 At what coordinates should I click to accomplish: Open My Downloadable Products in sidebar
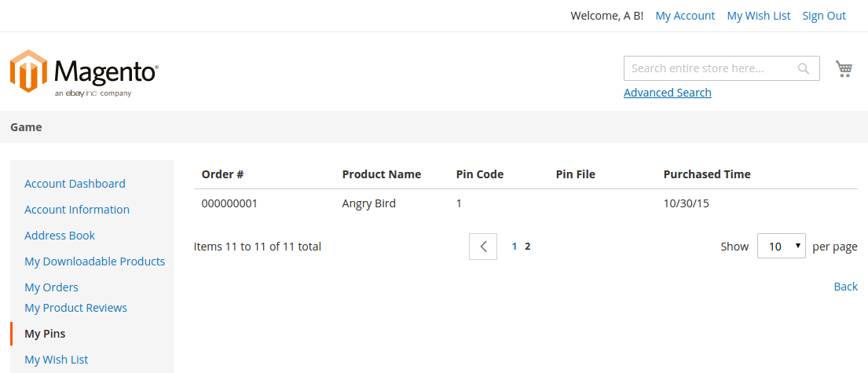tap(95, 261)
